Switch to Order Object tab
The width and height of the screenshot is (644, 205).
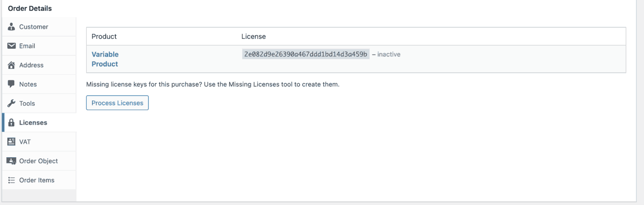pos(39,161)
